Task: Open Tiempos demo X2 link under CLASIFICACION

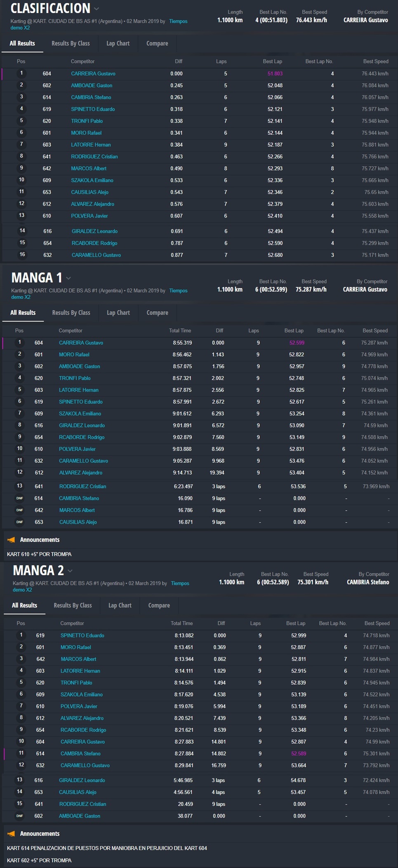Action: click(x=178, y=21)
